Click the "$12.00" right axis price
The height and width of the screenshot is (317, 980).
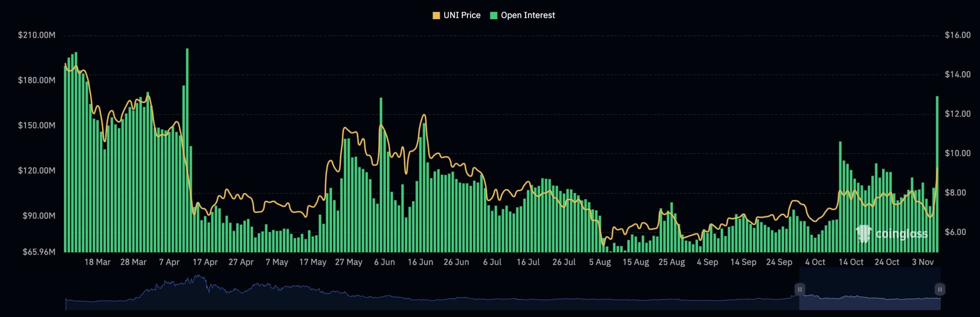(958, 114)
